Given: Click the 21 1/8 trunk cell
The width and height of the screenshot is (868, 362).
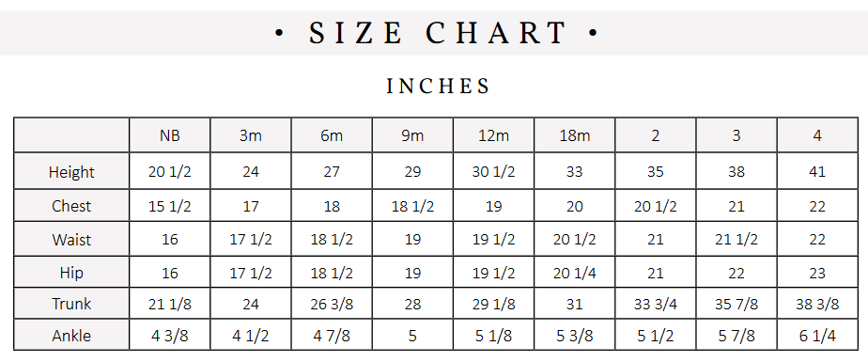Looking at the screenshot, I should [x=170, y=304].
